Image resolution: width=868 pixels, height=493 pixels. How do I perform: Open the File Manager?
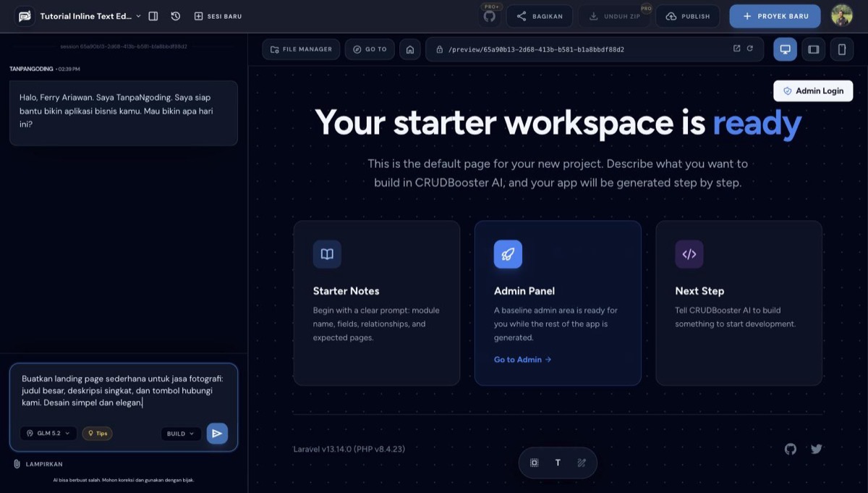301,49
